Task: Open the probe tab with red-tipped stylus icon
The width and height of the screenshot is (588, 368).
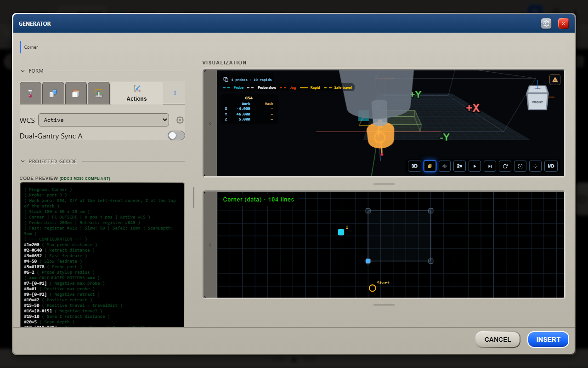Action: (31, 93)
